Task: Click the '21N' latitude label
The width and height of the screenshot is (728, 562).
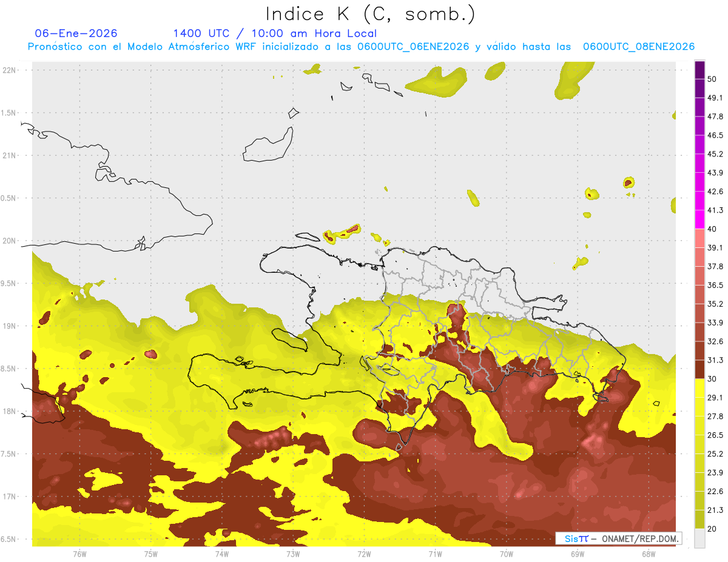Action: (10, 155)
